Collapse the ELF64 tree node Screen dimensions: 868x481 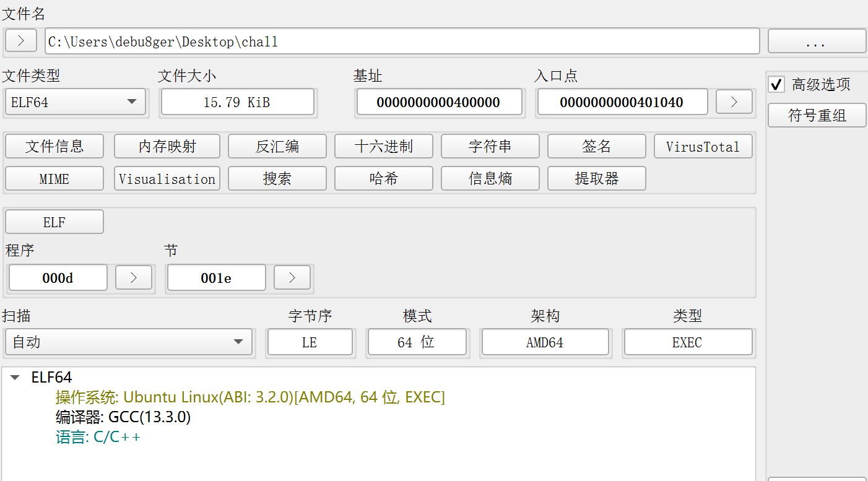(15, 378)
